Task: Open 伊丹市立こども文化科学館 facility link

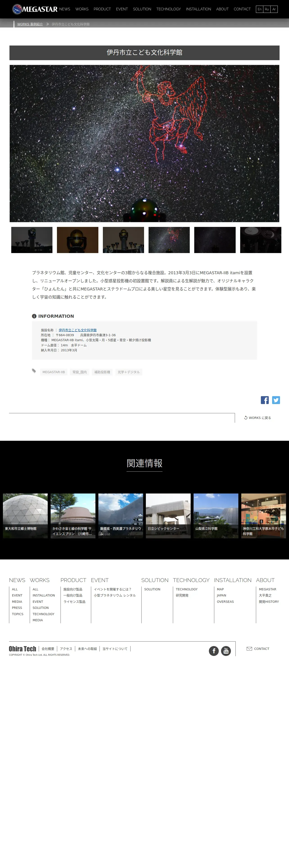Action: coord(78,330)
